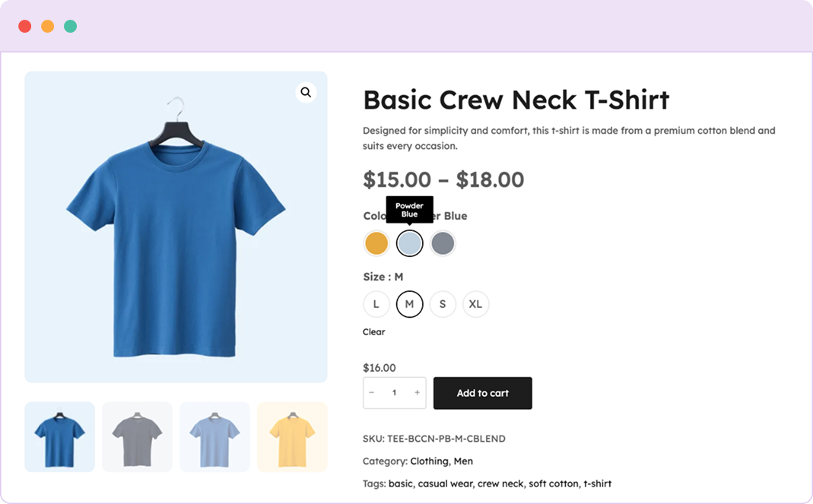Switch to the XL size option
Screen dimensions: 813x504
point(475,303)
